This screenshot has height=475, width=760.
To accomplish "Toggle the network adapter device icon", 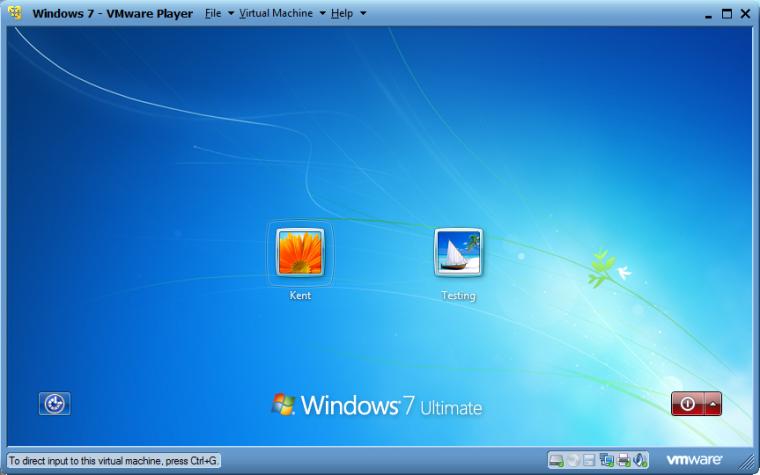I will pyautogui.click(x=606, y=459).
